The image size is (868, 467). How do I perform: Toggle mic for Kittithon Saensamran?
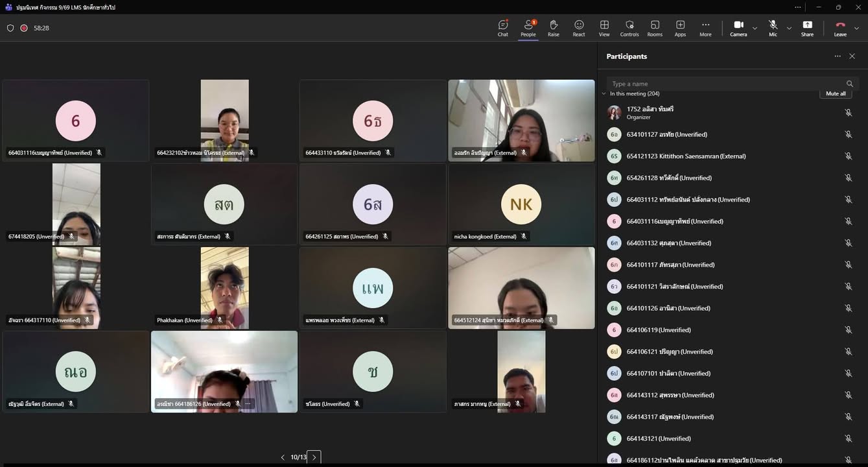tap(848, 156)
